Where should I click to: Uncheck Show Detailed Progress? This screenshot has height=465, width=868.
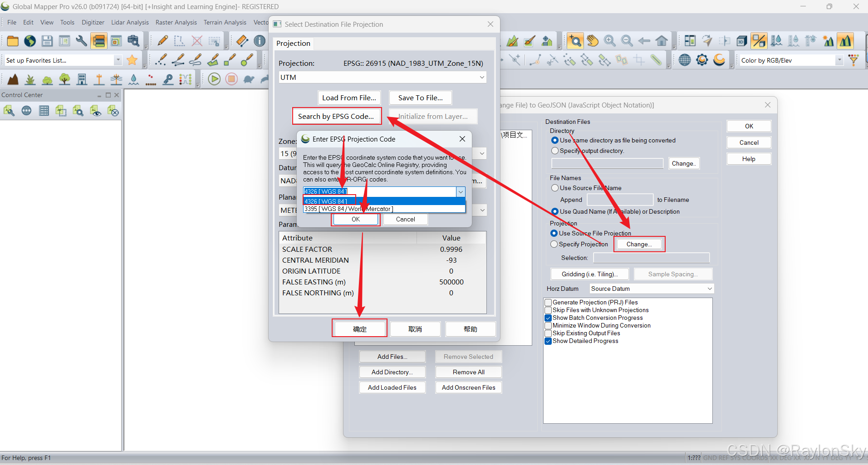click(548, 341)
